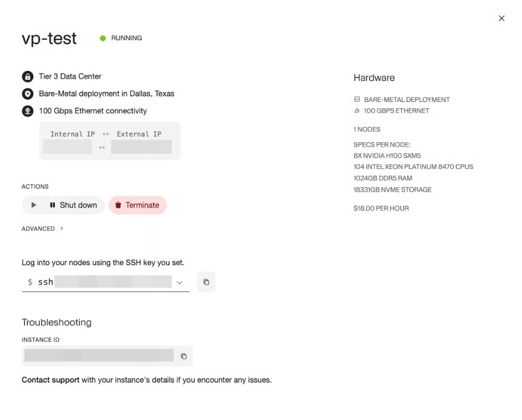Viewport: 522px width, 420px height.
Task: Copy the instance ID to clipboard
Action: 184,356
